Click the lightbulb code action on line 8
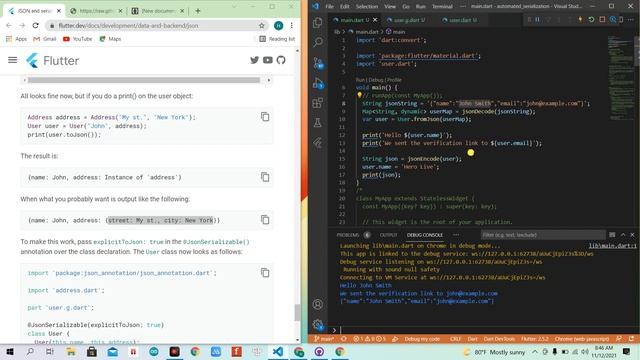This screenshot has height=360, width=640. [359, 96]
